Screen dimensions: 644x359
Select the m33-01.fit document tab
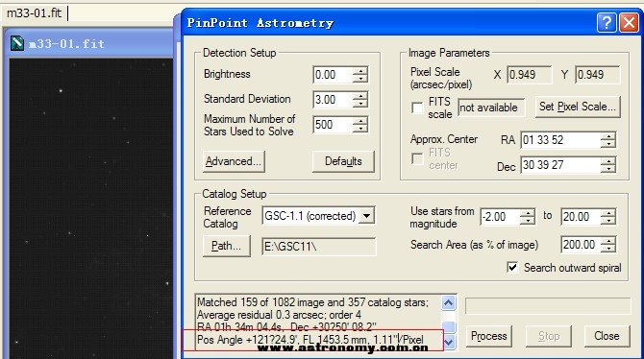(34, 13)
